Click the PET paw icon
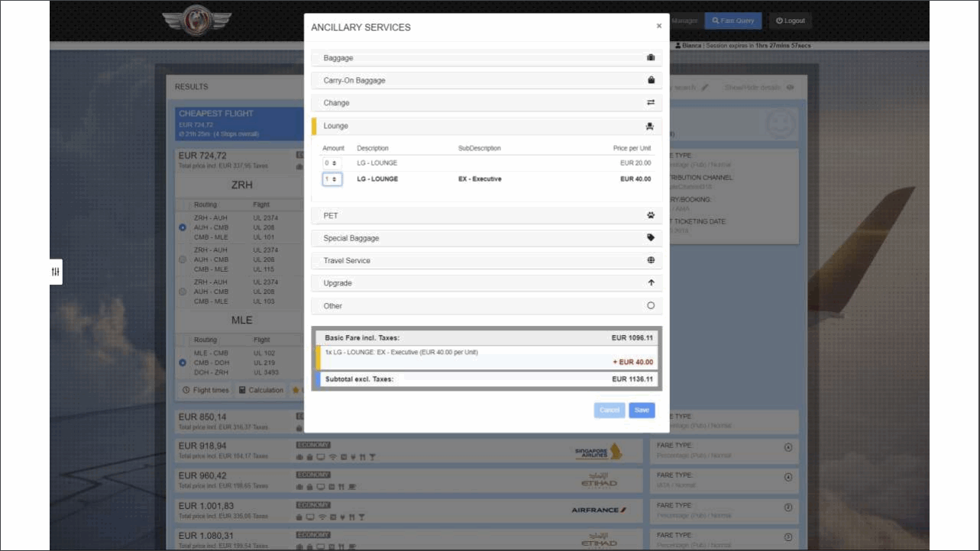Screen dimensions: 980x551 (651, 216)
